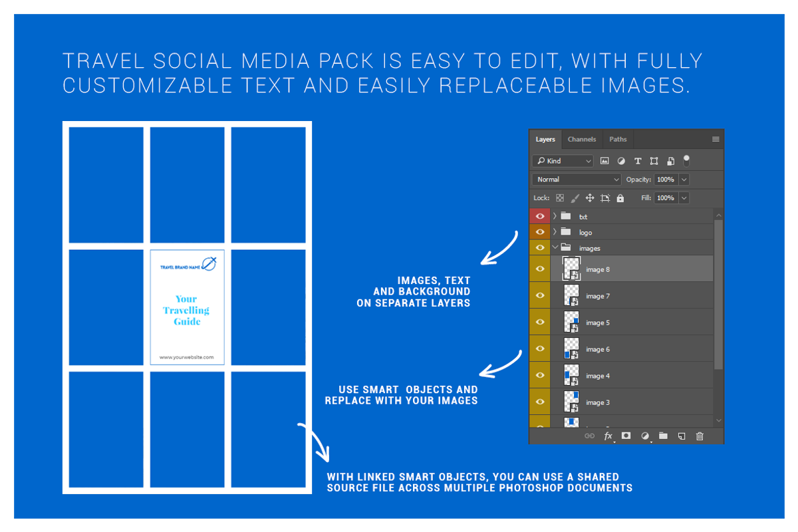798x532 pixels.
Task: Lock transparent pixels icon
Action: (x=560, y=198)
